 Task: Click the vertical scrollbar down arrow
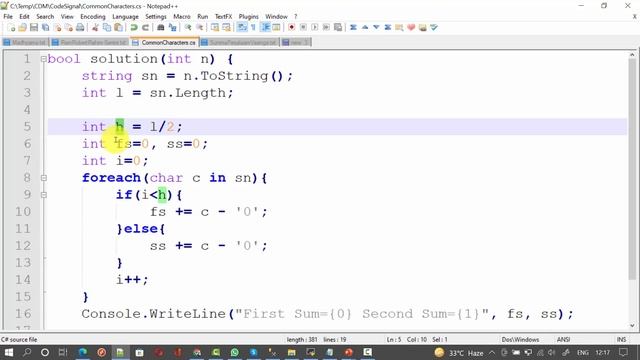[x=632, y=325]
